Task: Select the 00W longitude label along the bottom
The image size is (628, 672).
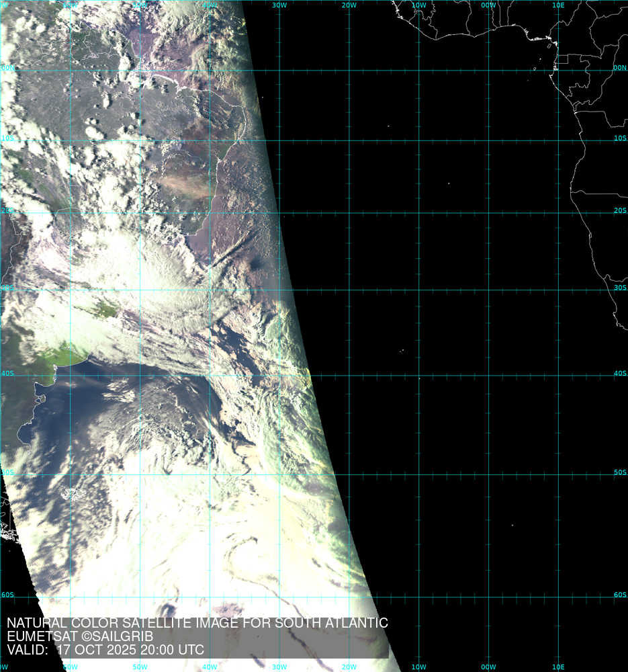Action: coord(488,667)
